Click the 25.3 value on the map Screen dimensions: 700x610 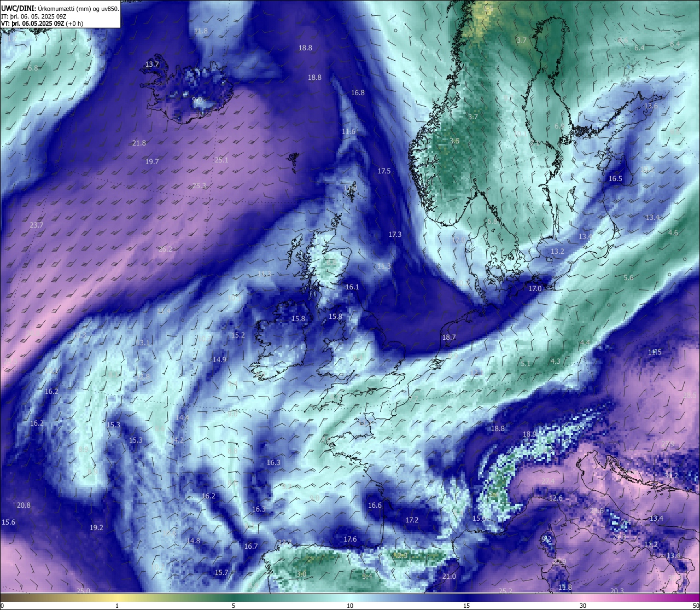(200, 186)
